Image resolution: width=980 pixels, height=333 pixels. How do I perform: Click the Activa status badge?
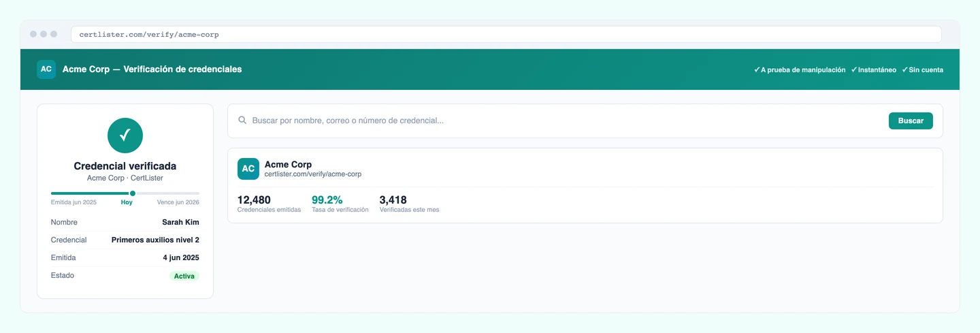click(x=184, y=276)
